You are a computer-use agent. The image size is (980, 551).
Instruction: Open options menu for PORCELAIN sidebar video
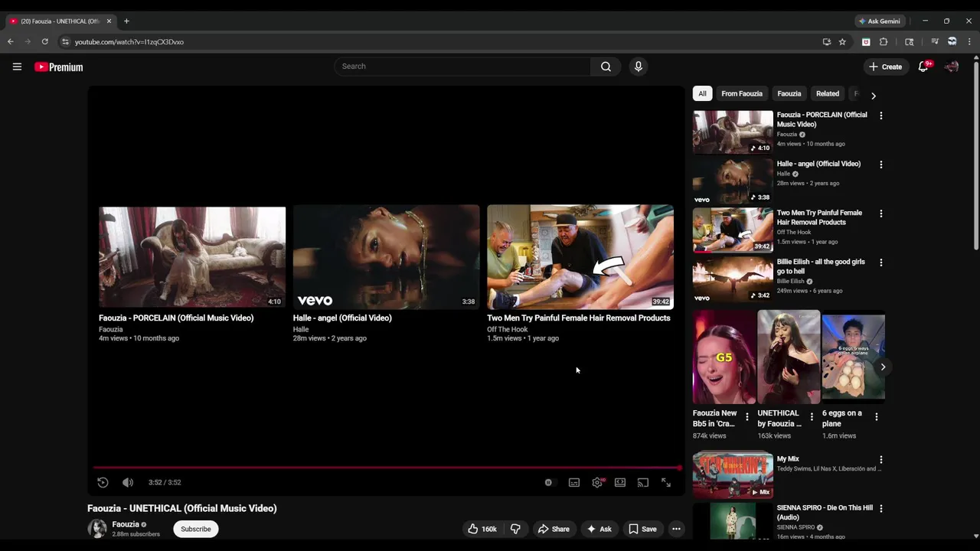tap(880, 116)
